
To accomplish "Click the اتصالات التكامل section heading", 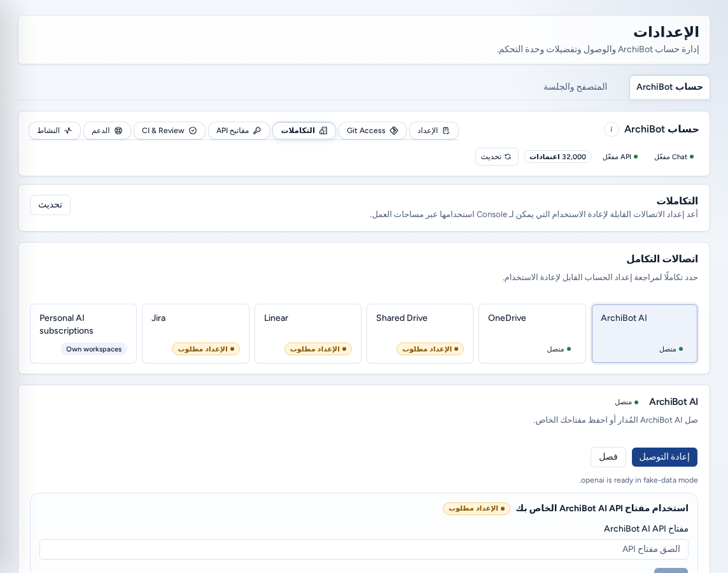I will point(662,258).
